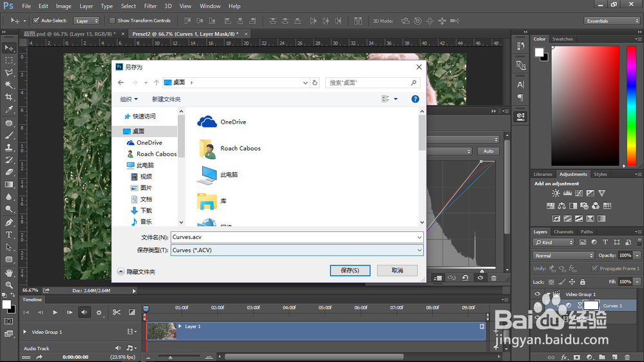Switch to Channels tab
644x362 pixels.
click(563, 232)
